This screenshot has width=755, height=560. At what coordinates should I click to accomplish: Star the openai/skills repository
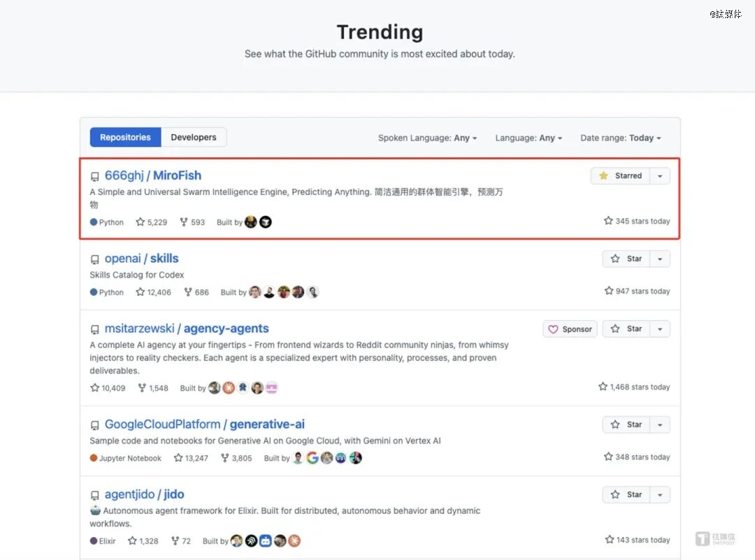pyautogui.click(x=626, y=259)
